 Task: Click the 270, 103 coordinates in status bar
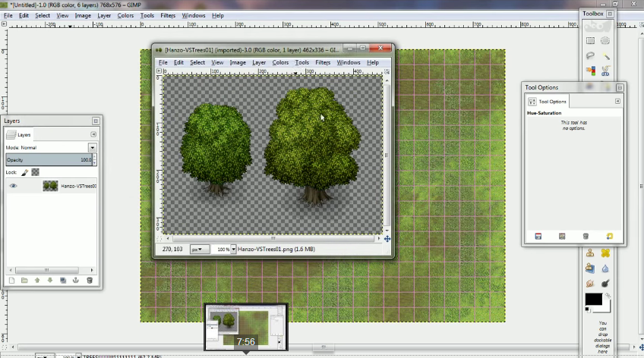172,250
